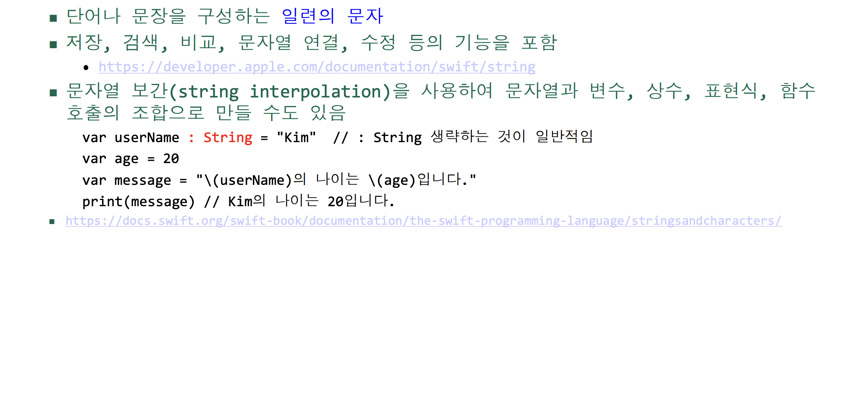Click the red ': String' type annotation

(220, 137)
